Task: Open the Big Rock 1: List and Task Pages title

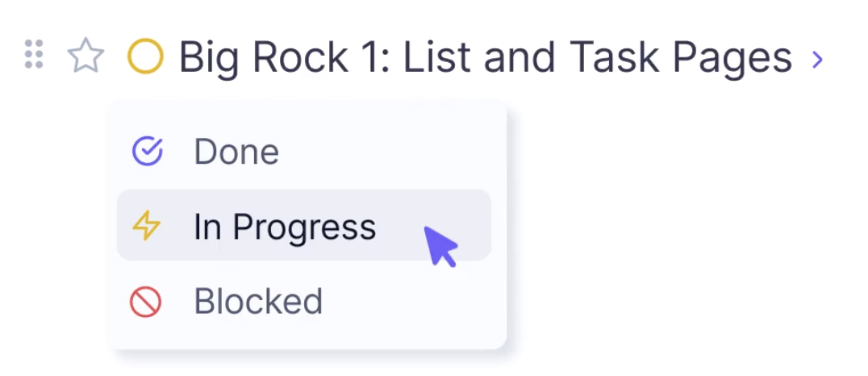Action: (x=485, y=57)
